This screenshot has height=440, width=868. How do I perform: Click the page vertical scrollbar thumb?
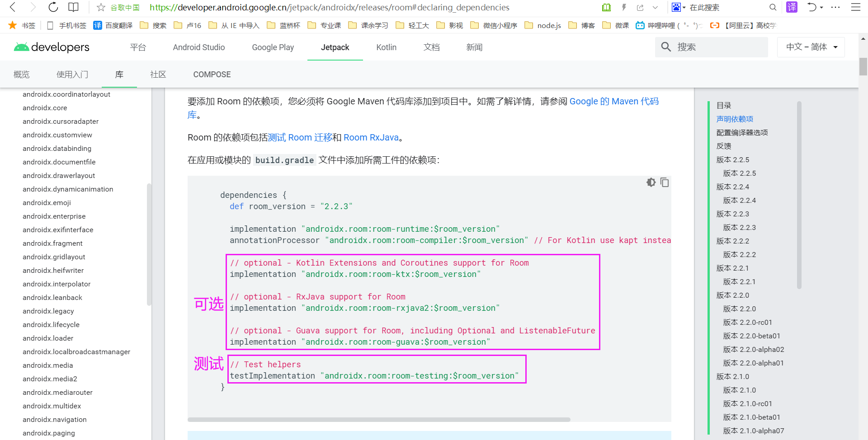[863, 67]
